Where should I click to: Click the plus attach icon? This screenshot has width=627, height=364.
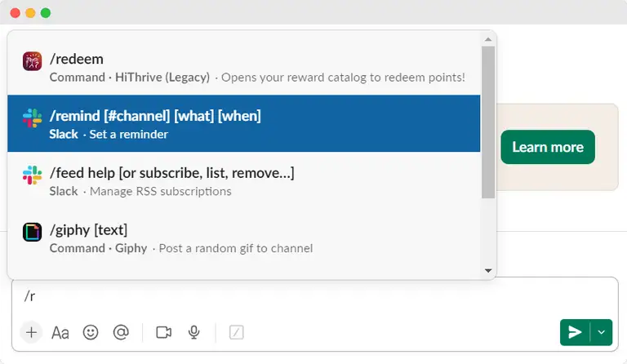point(31,332)
